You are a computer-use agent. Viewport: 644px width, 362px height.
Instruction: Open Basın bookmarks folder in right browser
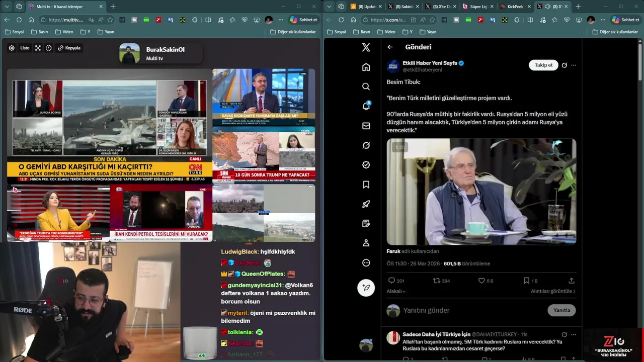pyautogui.click(x=362, y=32)
